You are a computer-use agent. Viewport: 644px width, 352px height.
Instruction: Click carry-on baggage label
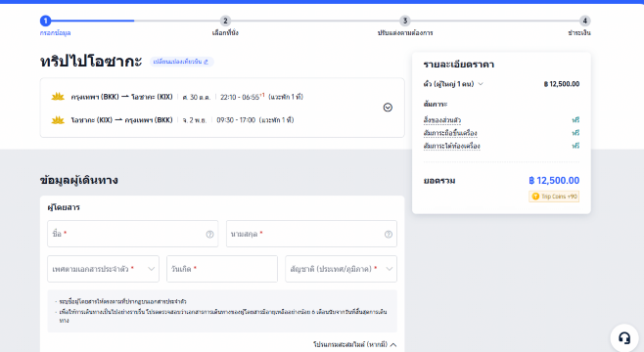450,133
